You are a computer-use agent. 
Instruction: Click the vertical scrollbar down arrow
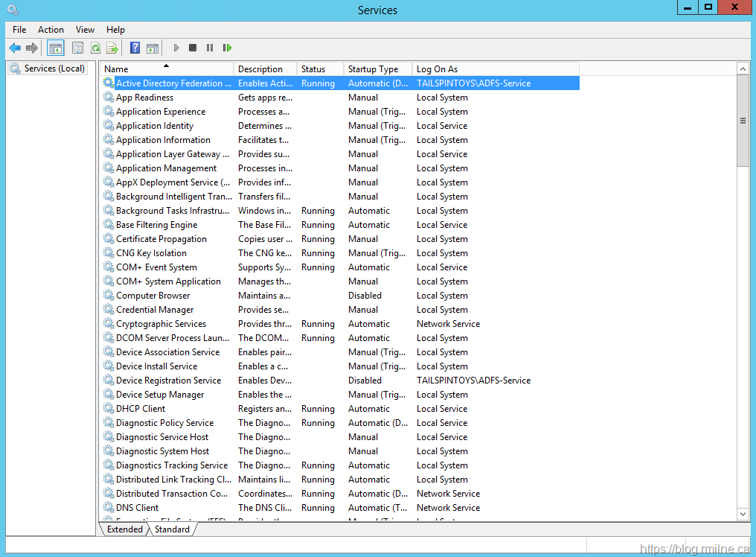tap(743, 514)
